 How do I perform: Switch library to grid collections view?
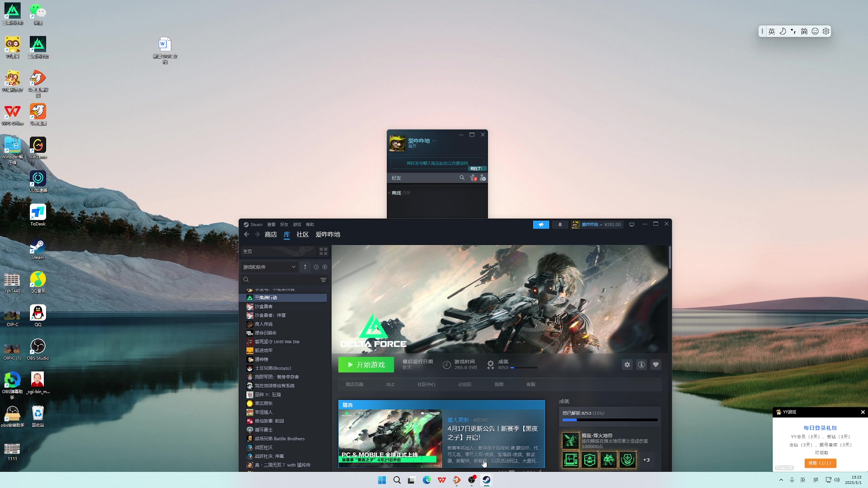323,251
